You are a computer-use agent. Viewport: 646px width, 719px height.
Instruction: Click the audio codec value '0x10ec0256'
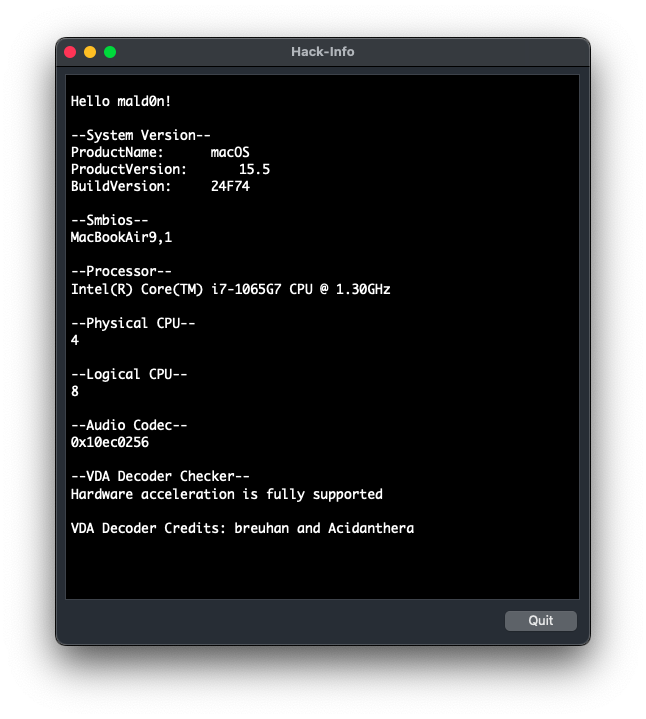(110, 442)
